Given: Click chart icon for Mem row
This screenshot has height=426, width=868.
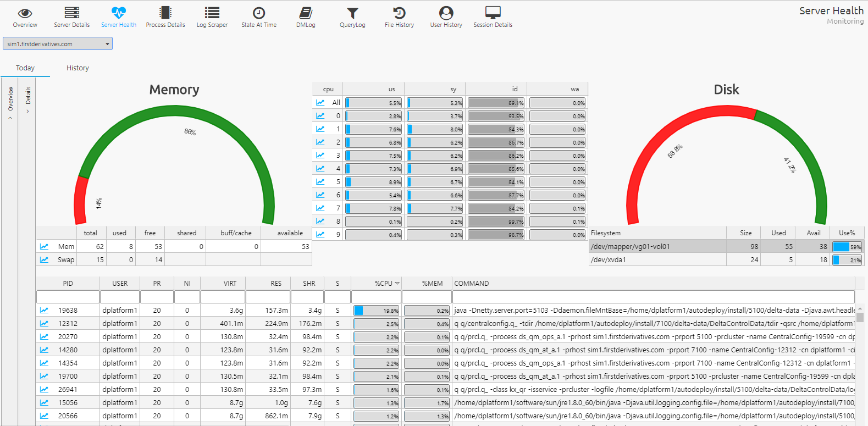Looking at the screenshot, I should (x=44, y=246).
